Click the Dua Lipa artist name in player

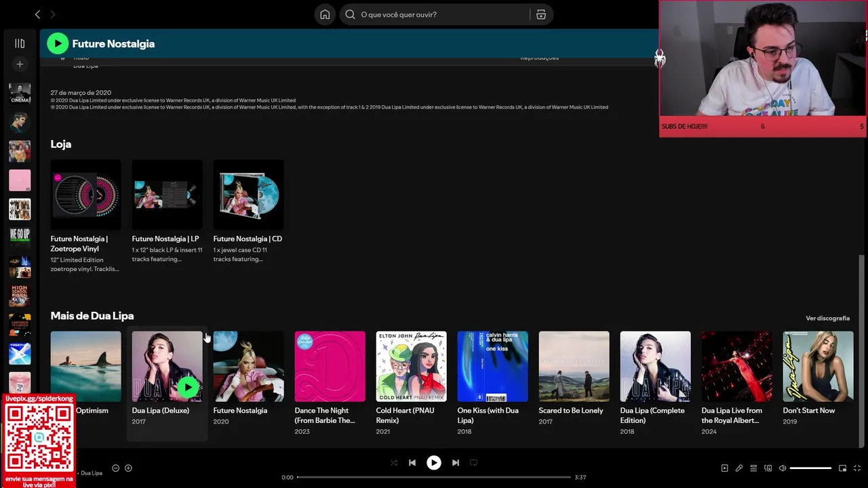(92, 473)
